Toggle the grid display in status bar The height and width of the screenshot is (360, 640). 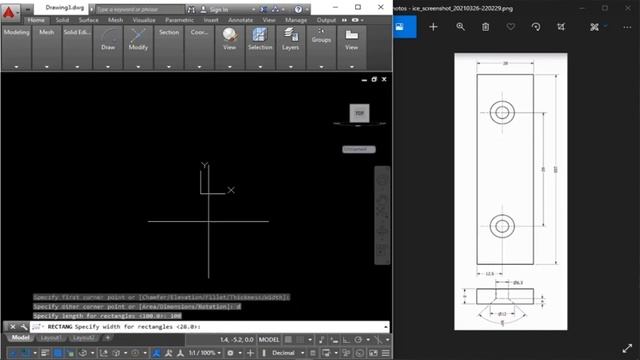(x=288, y=340)
